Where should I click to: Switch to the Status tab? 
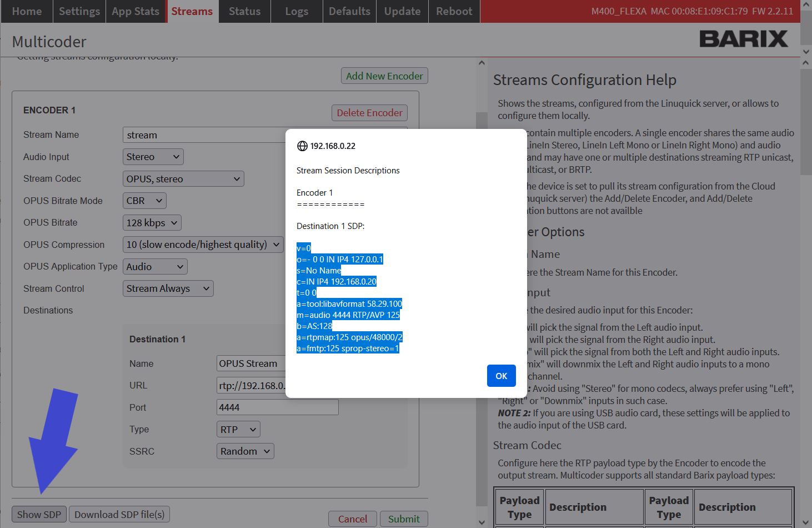click(x=244, y=11)
